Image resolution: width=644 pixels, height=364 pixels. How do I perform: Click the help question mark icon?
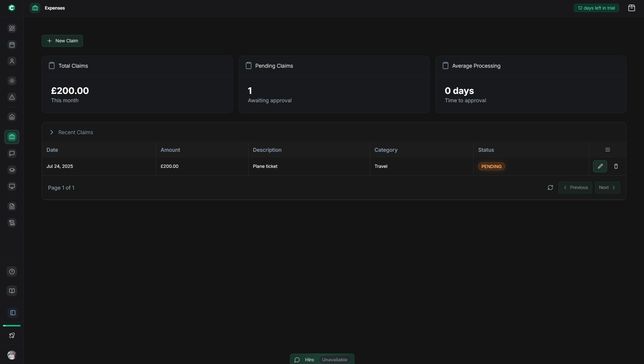pyautogui.click(x=12, y=272)
